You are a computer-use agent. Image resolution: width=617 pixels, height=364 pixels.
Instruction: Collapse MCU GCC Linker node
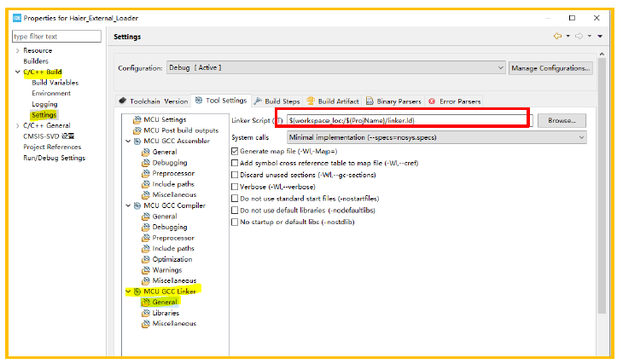coord(128,292)
